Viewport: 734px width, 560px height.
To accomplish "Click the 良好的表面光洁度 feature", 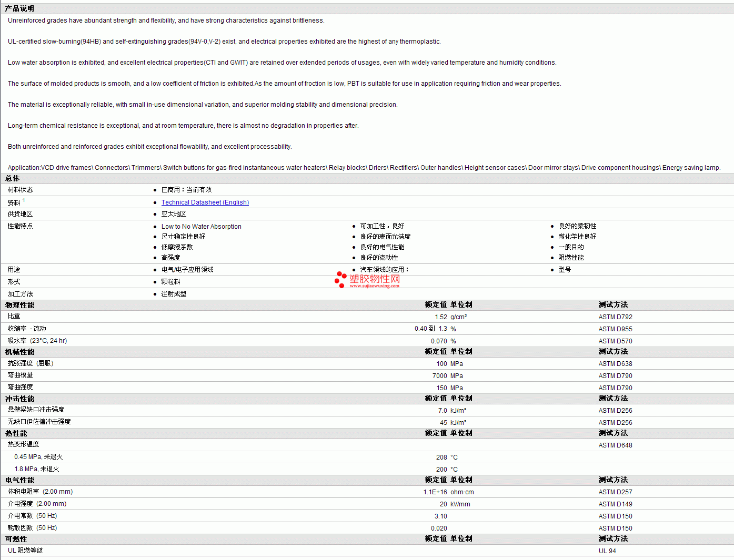I will [385, 237].
